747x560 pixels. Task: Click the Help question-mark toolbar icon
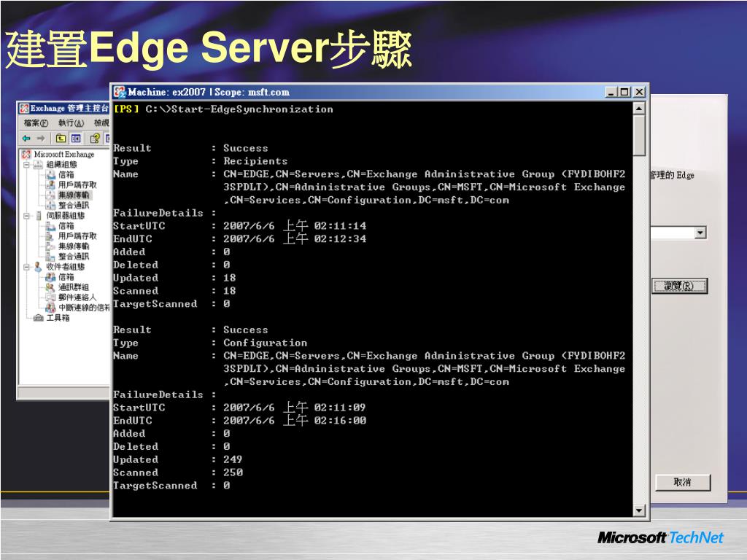point(95,139)
